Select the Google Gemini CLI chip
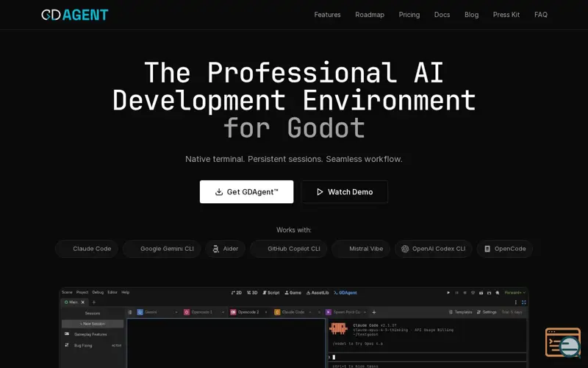 point(162,249)
